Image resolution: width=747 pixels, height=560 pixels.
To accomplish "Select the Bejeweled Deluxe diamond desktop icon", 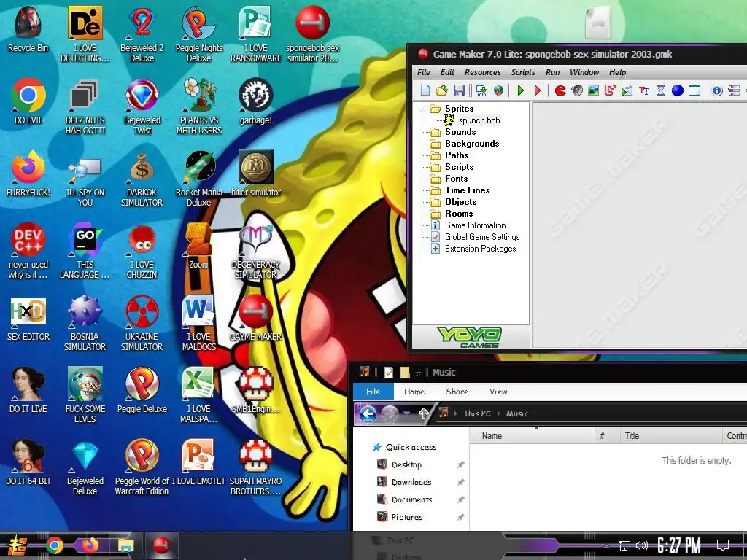I will click(x=85, y=467).
